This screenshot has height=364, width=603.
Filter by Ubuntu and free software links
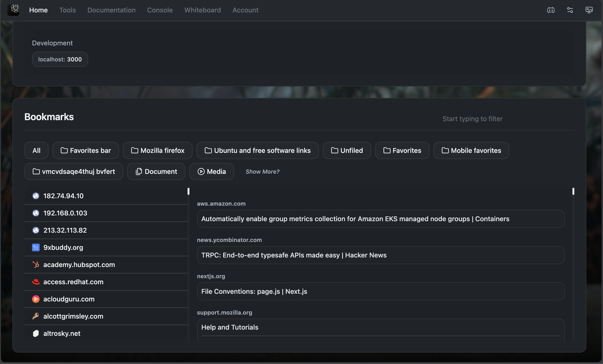pos(258,150)
